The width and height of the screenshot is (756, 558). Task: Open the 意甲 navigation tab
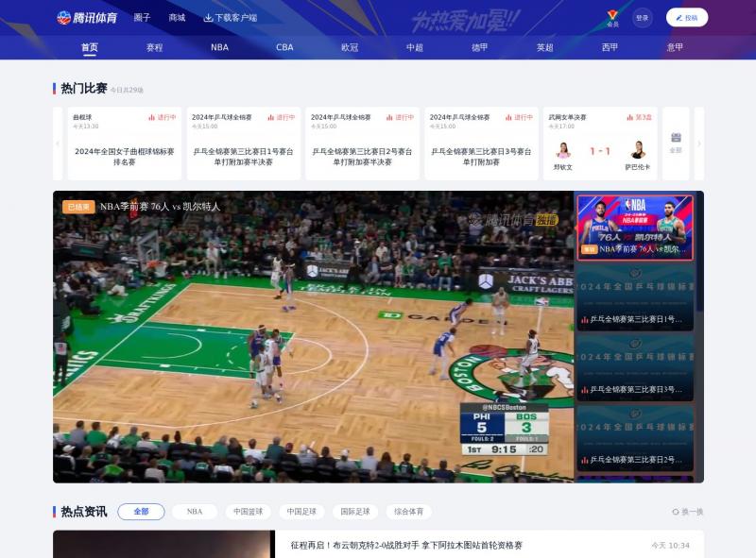coord(675,47)
